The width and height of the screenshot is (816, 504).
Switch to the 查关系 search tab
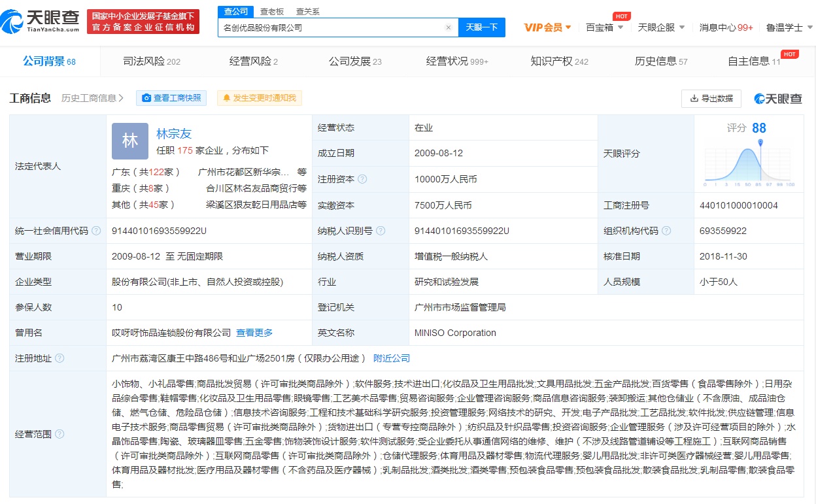tap(307, 11)
